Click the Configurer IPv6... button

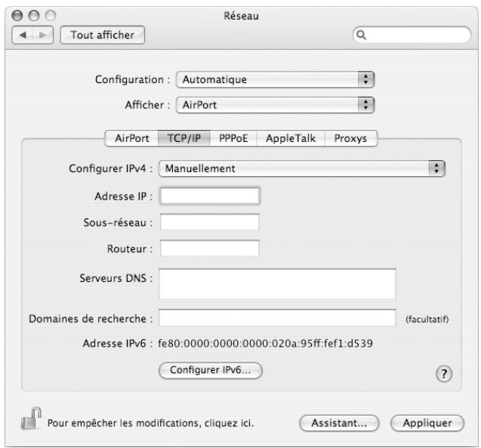(x=211, y=370)
